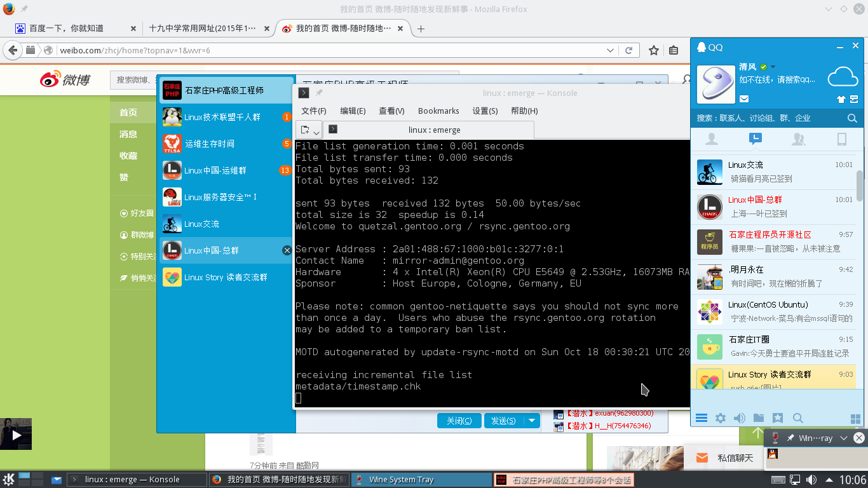The width and height of the screenshot is (868, 488).
Task: Expand the URL bar history dropdown
Action: pyautogui.click(x=610, y=50)
